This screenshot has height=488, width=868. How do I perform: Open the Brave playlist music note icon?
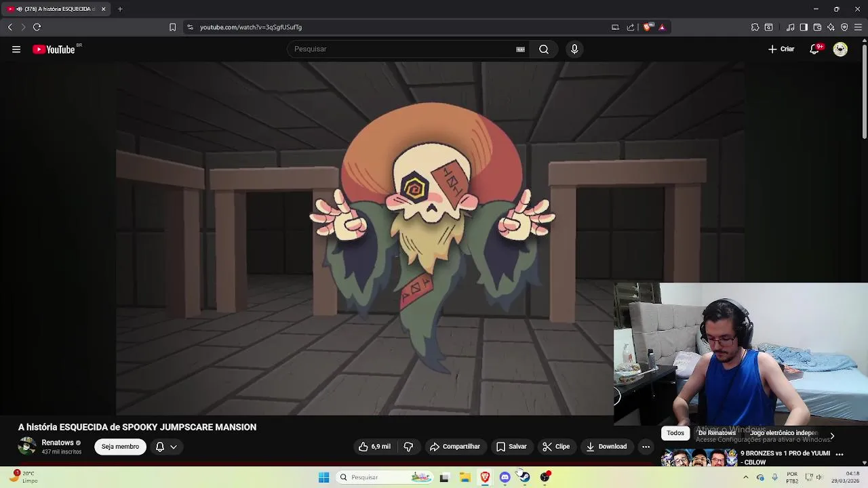pos(790,27)
